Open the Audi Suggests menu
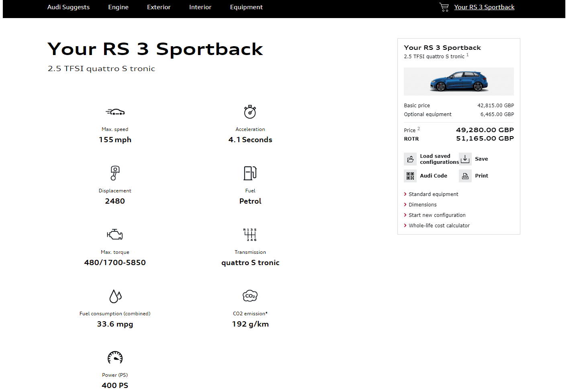 [68, 7]
